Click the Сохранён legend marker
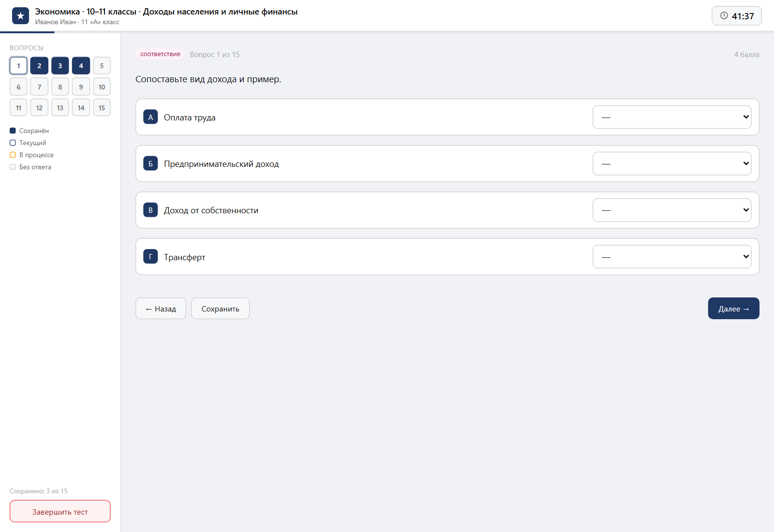Screen dimensions: 774x532 pos(13,131)
